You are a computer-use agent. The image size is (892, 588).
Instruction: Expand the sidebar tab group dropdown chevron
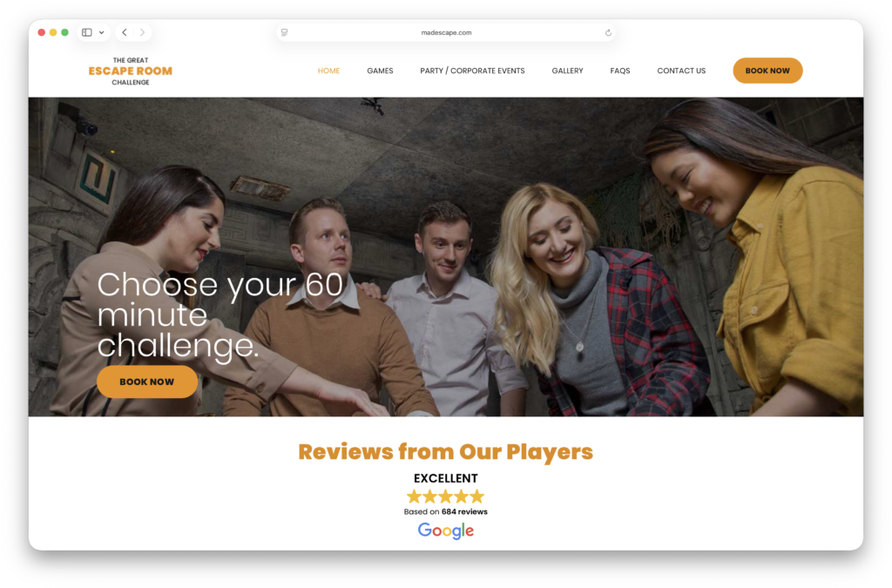[102, 32]
